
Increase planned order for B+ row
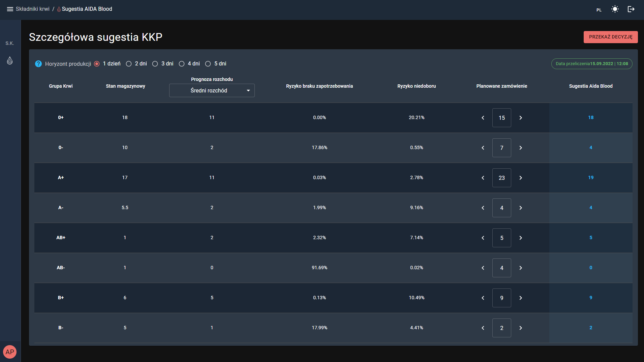pos(521,298)
